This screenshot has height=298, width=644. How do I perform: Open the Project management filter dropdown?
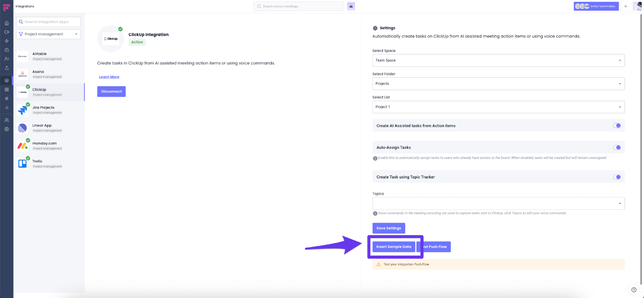point(48,34)
